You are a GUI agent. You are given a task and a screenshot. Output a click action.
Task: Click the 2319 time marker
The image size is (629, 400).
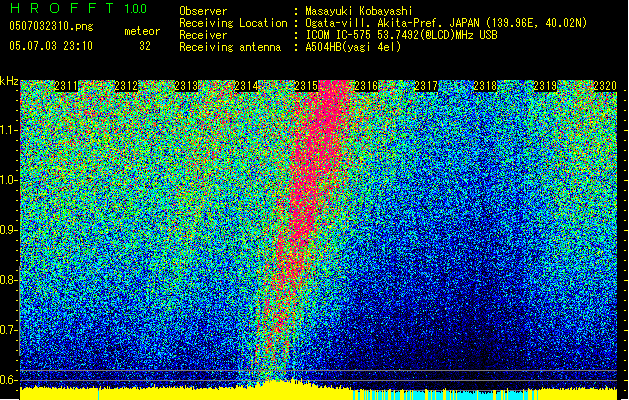[x=546, y=86]
